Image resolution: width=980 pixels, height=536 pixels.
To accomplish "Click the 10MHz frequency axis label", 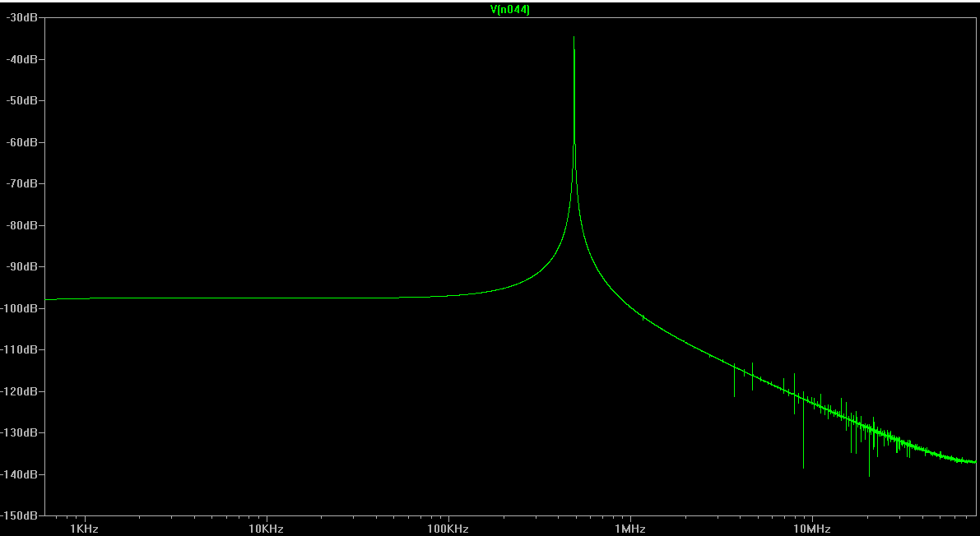I will pyautogui.click(x=812, y=529).
